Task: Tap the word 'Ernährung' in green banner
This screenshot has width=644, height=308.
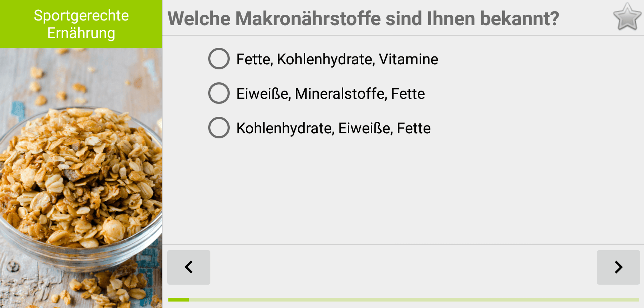Action: click(x=81, y=33)
